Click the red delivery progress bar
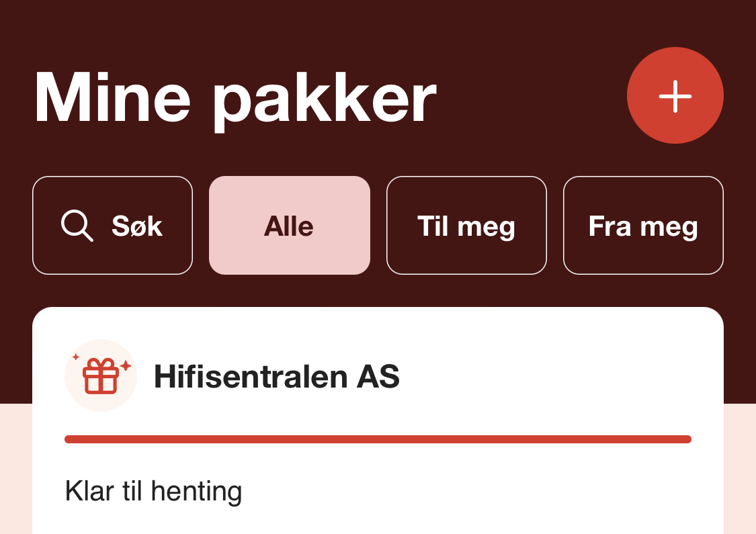 pos(378,439)
